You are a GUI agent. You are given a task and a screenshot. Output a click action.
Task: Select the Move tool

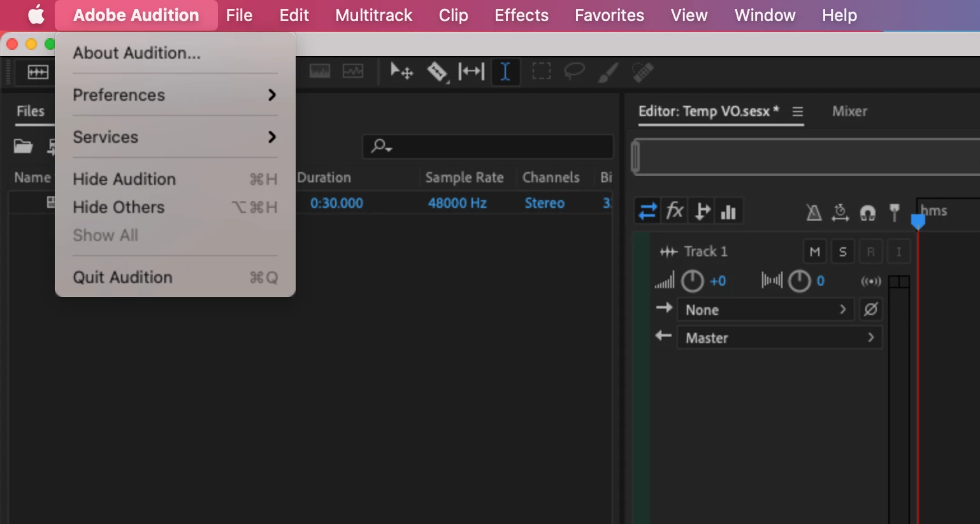401,71
